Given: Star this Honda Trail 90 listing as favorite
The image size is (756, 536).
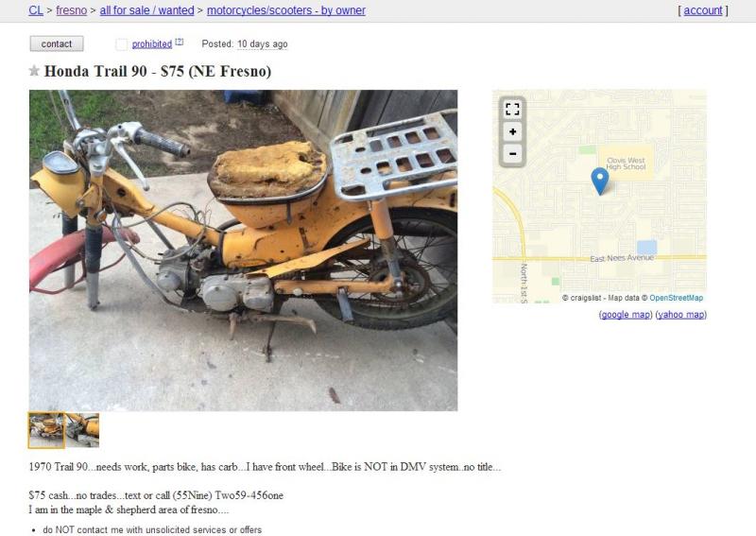Looking at the screenshot, I should click(x=34, y=72).
